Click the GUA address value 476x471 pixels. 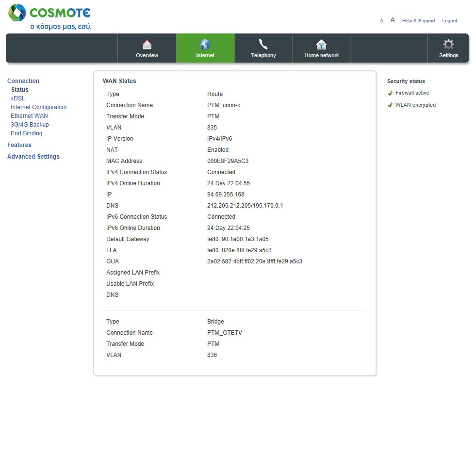[x=255, y=261]
